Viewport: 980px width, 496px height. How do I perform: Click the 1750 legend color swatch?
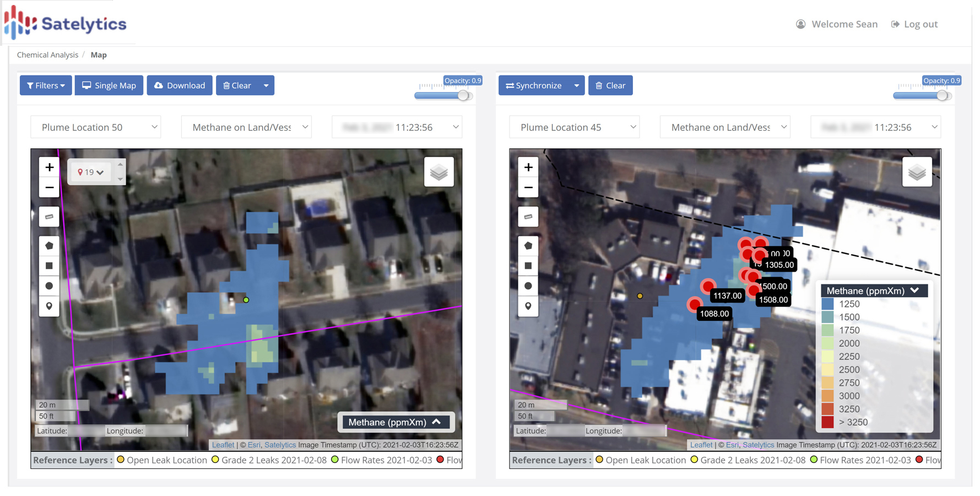[827, 330]
